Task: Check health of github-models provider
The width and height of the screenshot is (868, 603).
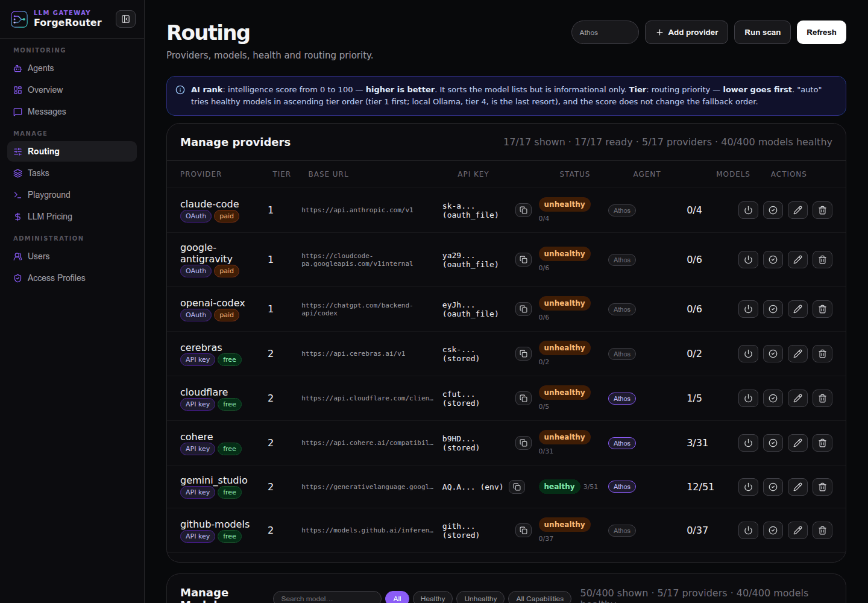Action: pyautogui.click(x=773, y=531)
